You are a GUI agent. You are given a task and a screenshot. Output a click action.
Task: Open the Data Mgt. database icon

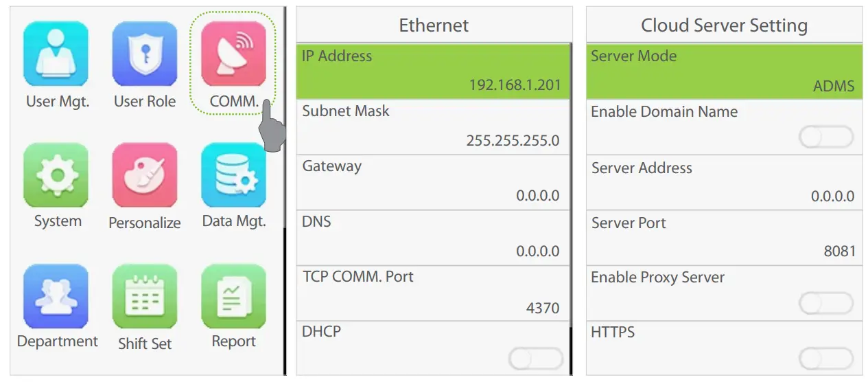click(x=233, y=175)
